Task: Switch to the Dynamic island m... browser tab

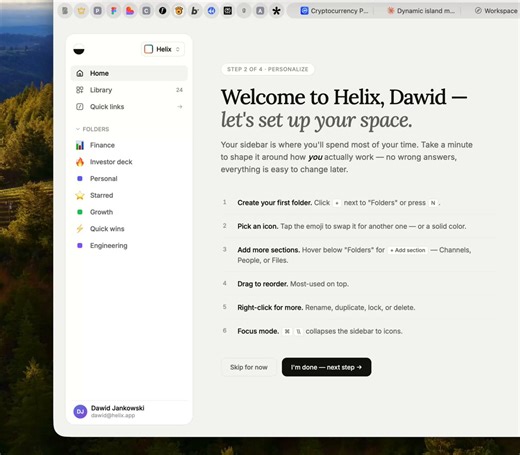Action: coord(421,11)
